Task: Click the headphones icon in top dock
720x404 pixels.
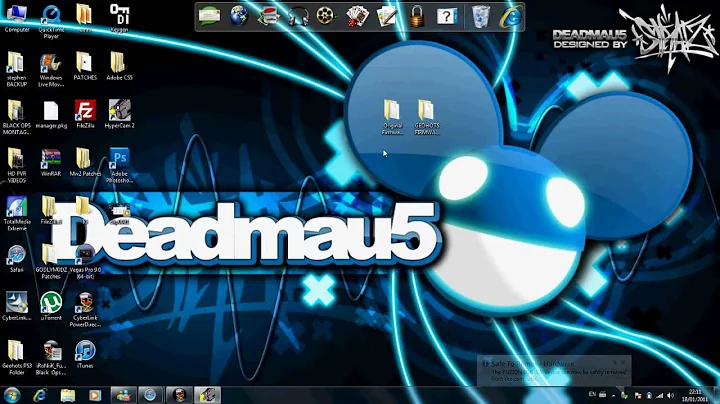Action: [298, 17]
